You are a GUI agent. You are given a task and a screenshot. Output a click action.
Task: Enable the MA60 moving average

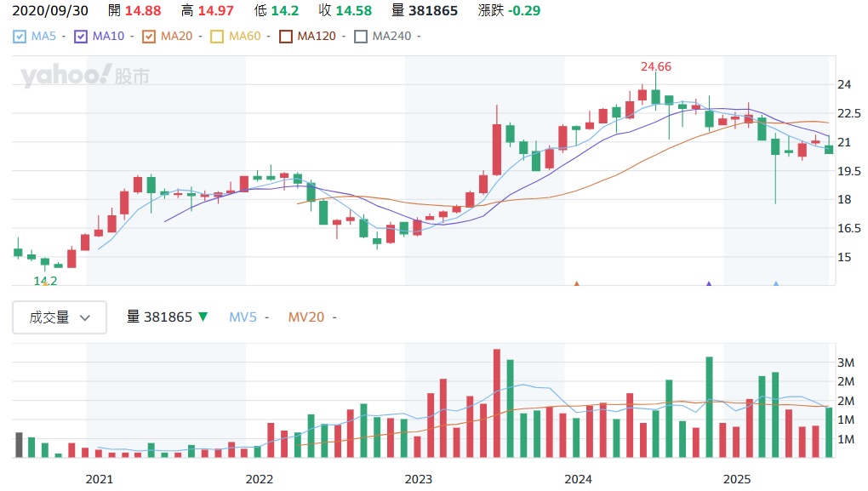click(x=217, y=37)
